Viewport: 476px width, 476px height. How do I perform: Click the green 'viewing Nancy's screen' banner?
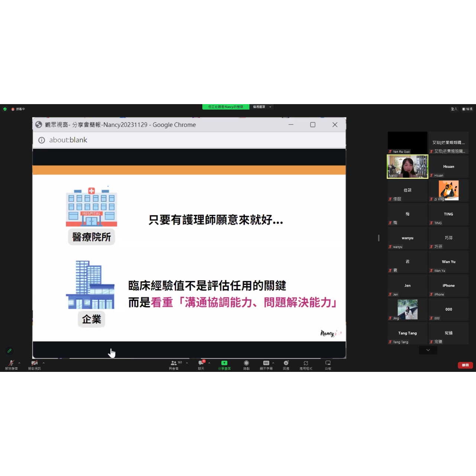[x=226, y=107]
